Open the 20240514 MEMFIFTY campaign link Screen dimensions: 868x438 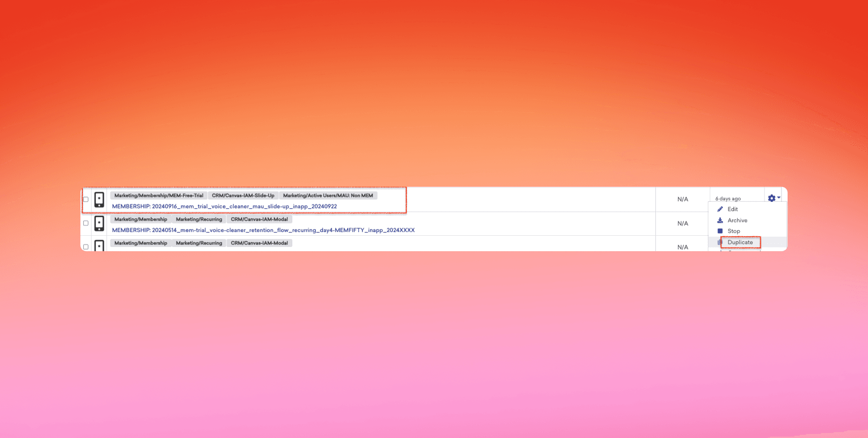pyautogui.click(x=264, y=230)
